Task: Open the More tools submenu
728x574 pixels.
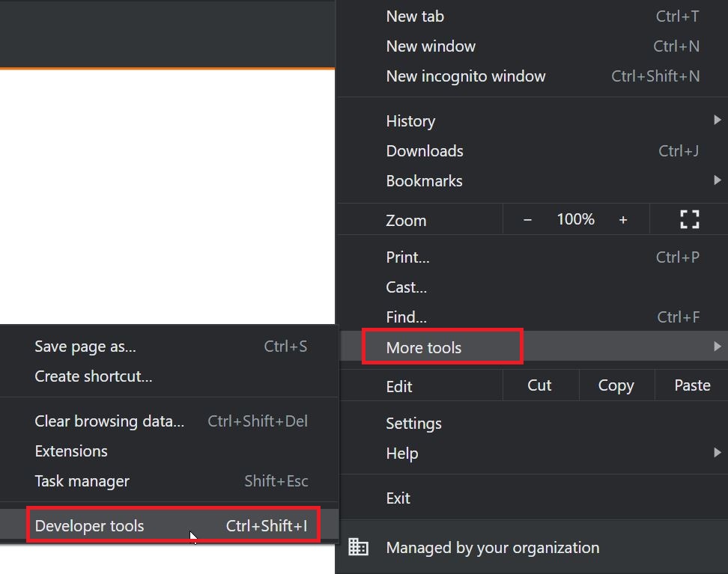Action: point(532,346)
